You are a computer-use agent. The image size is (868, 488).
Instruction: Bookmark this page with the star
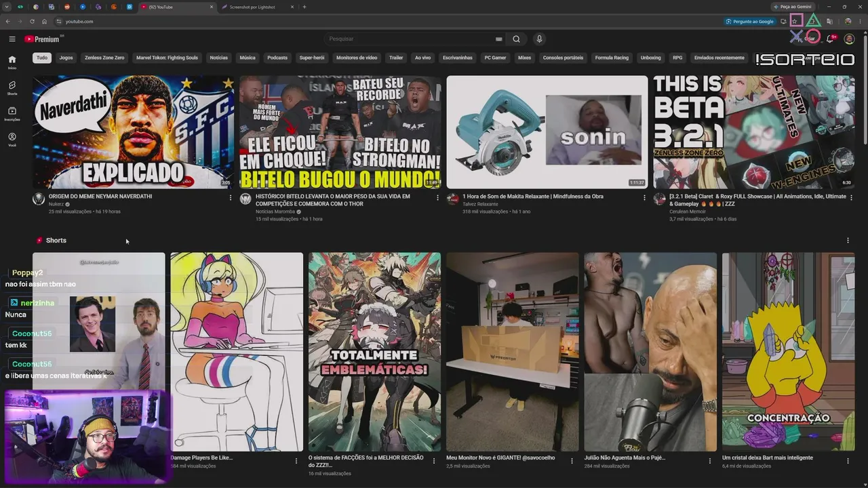click(x=795, y=21)
